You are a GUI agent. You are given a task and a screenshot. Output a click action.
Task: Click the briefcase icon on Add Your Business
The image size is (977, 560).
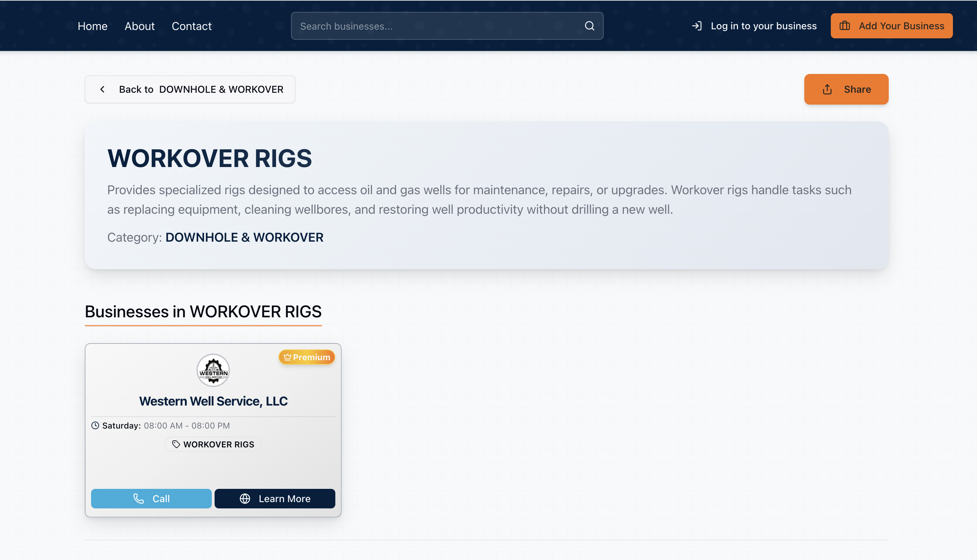(x=845, y=26)
